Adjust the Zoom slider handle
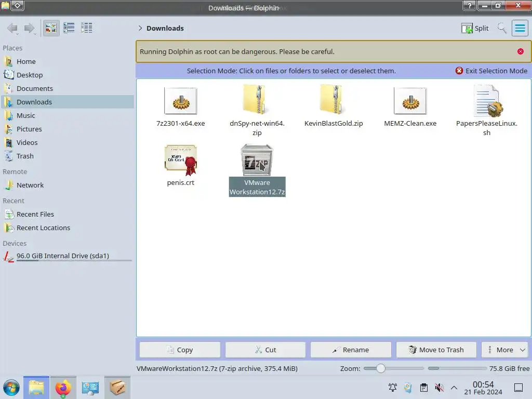 tap(381, 368)
